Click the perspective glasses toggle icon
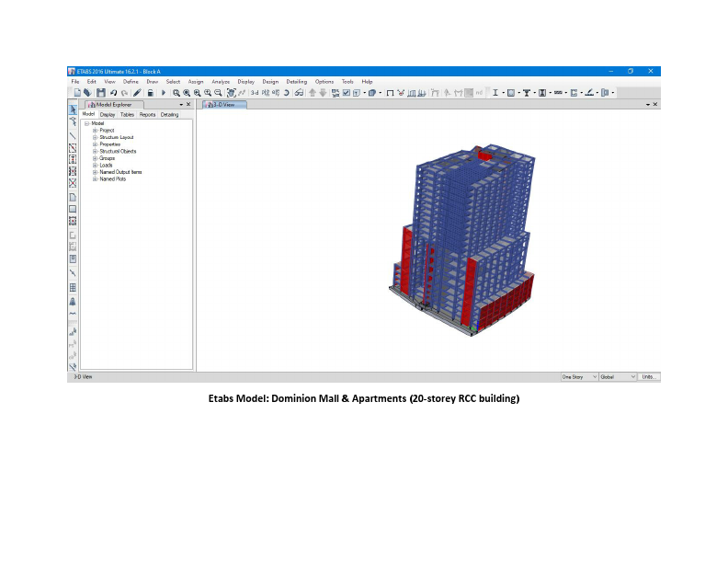Viewport: 728px width, 563px height. 299,93
